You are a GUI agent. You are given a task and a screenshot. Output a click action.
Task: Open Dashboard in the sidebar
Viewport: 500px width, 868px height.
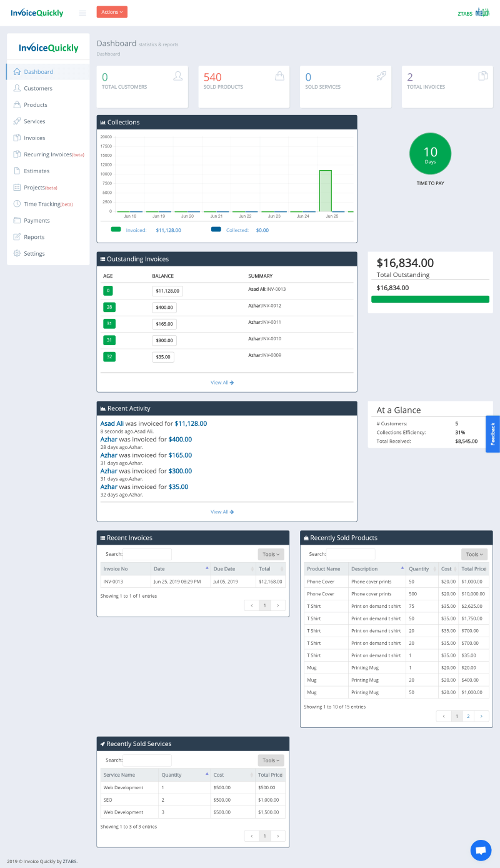click(48, 72)
